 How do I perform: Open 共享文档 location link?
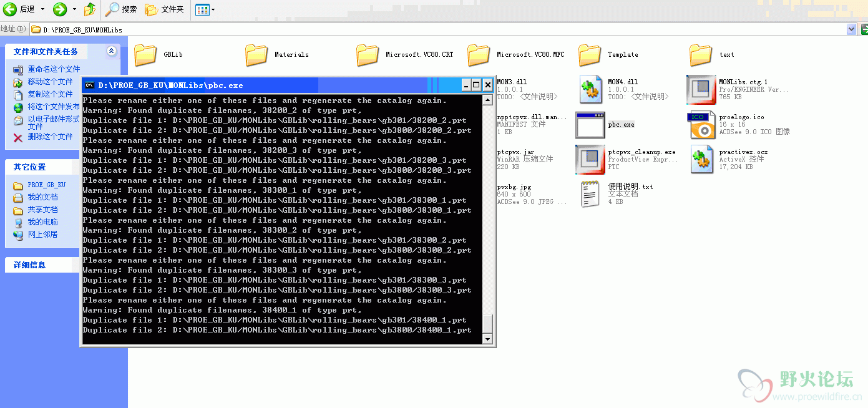pyautogui.click(x=42, y=210)
